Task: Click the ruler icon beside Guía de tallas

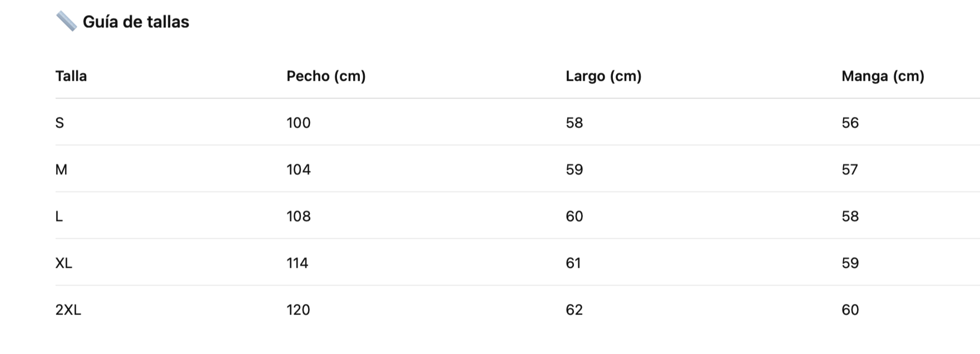Action: tap(66, 22)
